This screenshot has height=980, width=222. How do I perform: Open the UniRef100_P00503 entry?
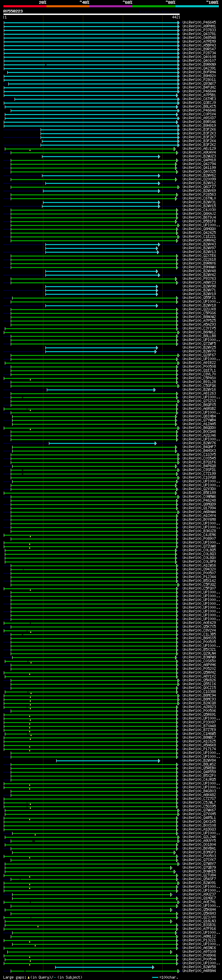point(199,856)
